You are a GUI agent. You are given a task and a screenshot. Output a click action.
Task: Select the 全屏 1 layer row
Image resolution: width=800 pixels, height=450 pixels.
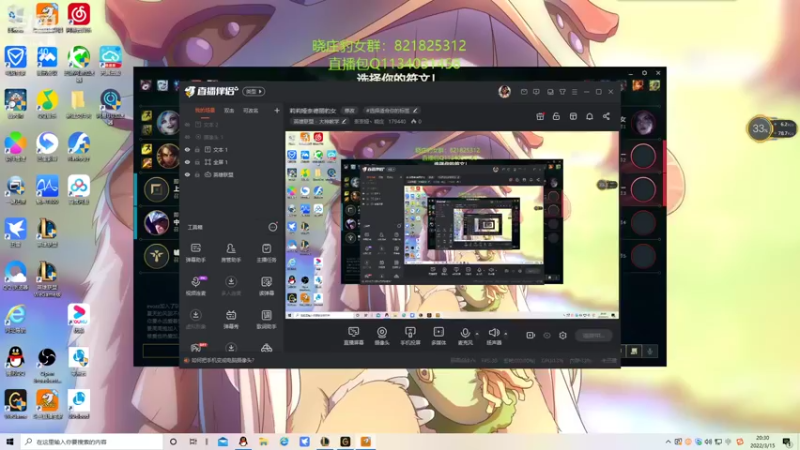click(233, 162)
